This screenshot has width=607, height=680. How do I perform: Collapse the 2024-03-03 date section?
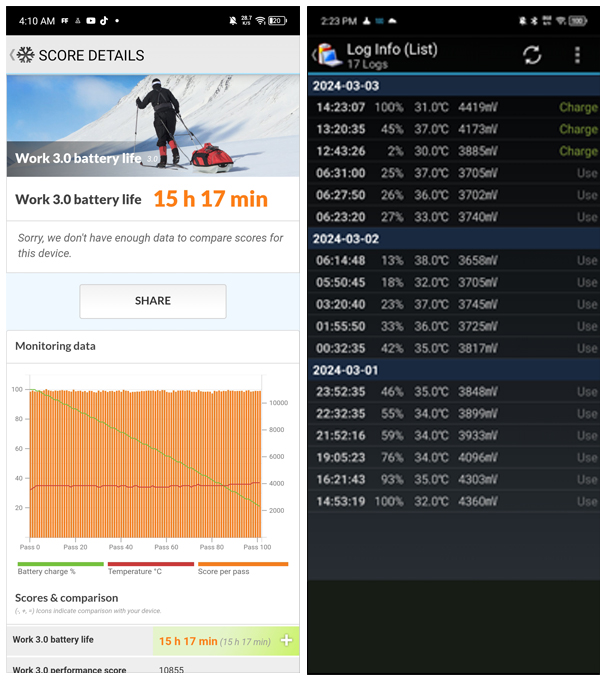(455, 86)
